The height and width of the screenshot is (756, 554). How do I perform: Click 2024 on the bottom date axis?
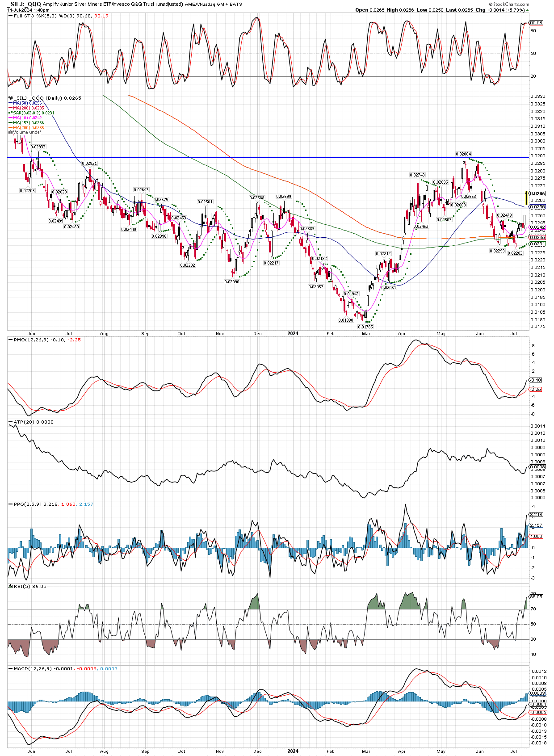293,752
